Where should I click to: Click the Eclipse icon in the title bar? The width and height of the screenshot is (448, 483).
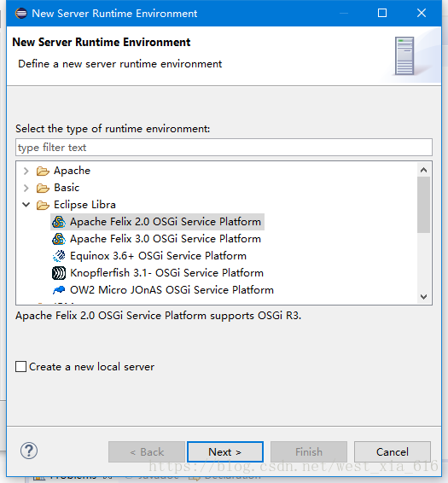click(x=21, y=14)
